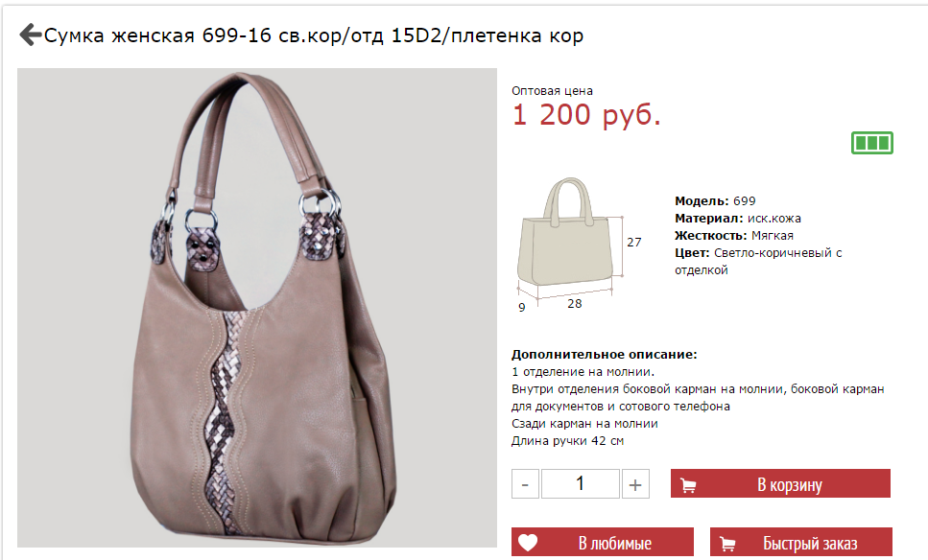Click the Материал: иск.кожа attribute line
Viewport: 928px width, 560px height.
point(737,219)
